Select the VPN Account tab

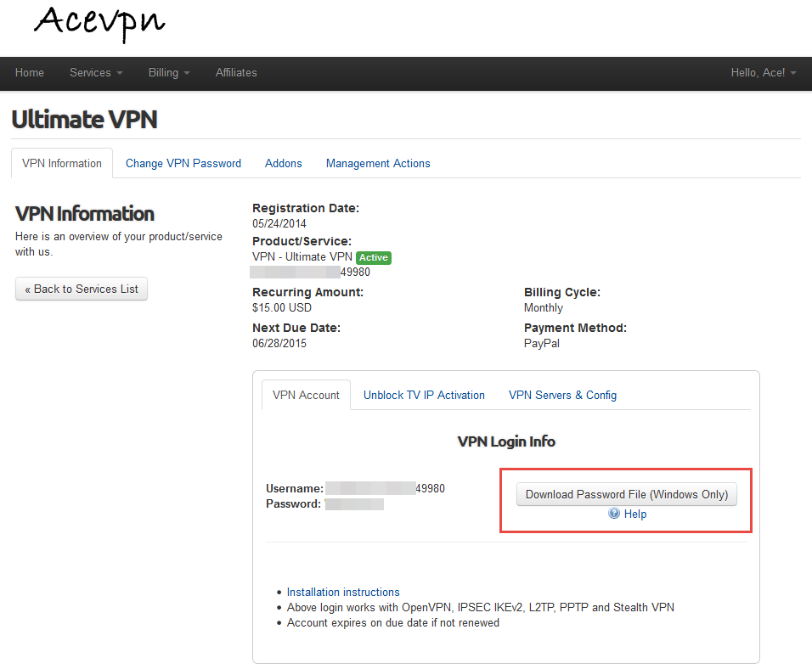click(306, 395)
